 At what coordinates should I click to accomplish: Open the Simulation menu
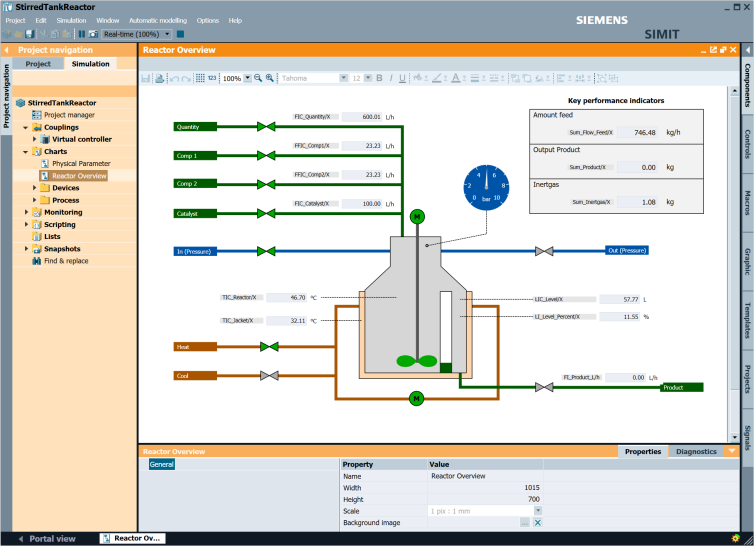click(71, 21)
